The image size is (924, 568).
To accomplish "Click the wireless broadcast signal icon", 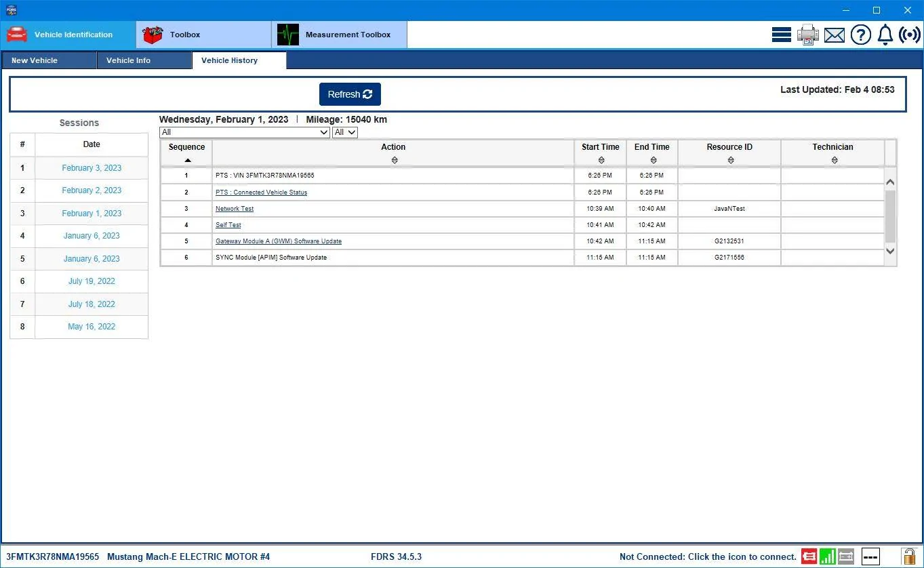I will (x=910, y=35).
